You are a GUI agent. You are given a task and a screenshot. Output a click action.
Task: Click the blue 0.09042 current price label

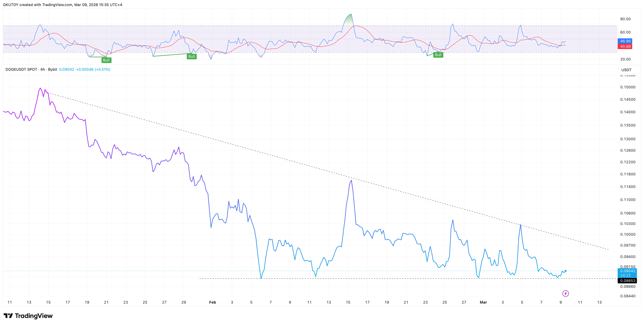tap(627, 271)
